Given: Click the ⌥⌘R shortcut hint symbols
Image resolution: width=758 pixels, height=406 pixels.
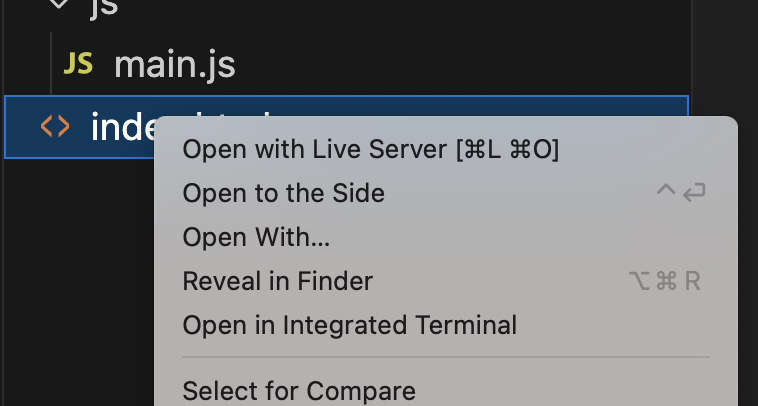Looking at the screenshot, I should (x=664, y=281).
